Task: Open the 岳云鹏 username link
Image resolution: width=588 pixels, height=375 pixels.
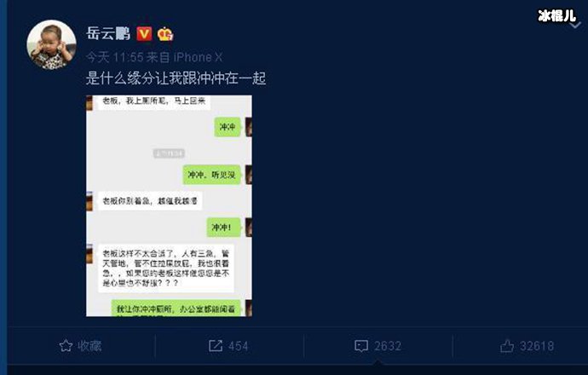Action: (108, 33)
